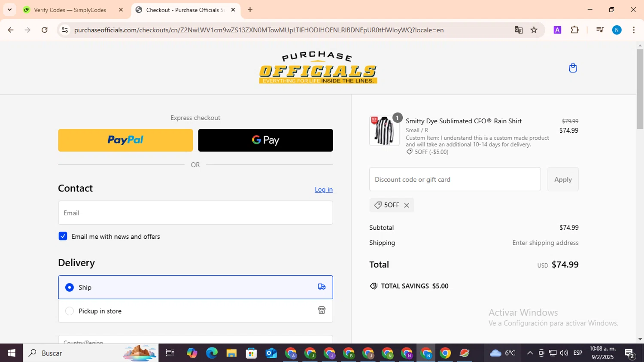Open the notification center icon

click(630, 353)
